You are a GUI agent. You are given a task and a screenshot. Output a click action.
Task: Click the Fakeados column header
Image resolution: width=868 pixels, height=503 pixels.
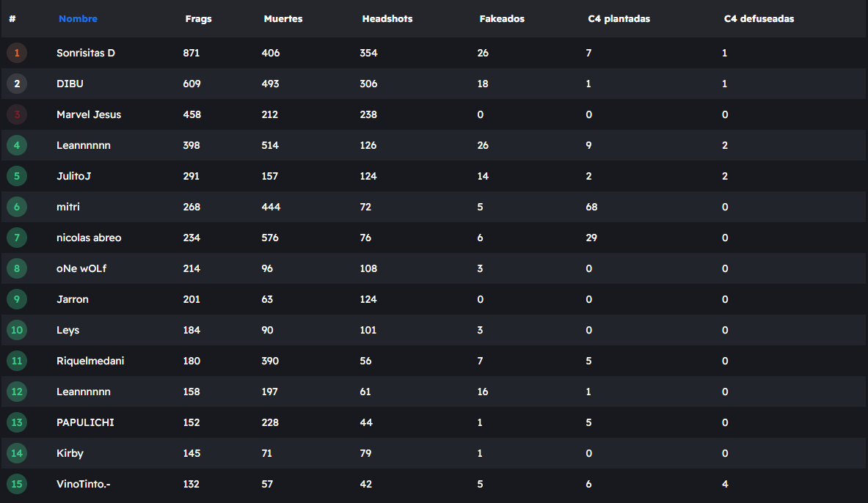pos(502,19)
